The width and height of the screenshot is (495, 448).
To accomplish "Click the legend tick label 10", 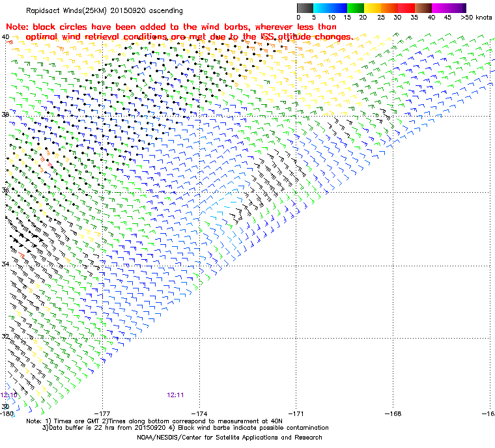I will pos(332,18).
